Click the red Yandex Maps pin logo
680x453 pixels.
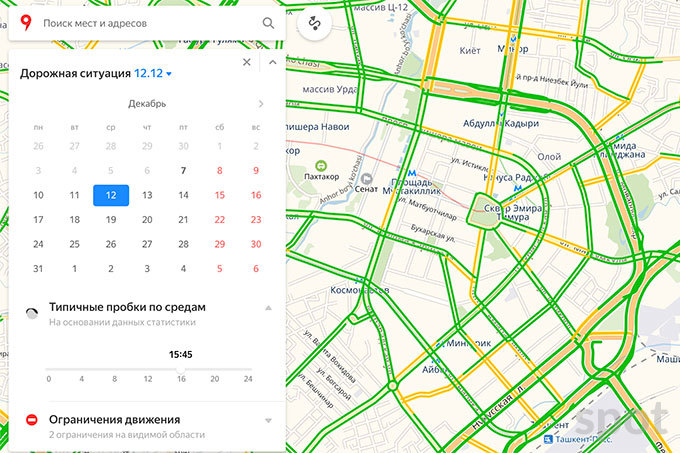[26, 22]
